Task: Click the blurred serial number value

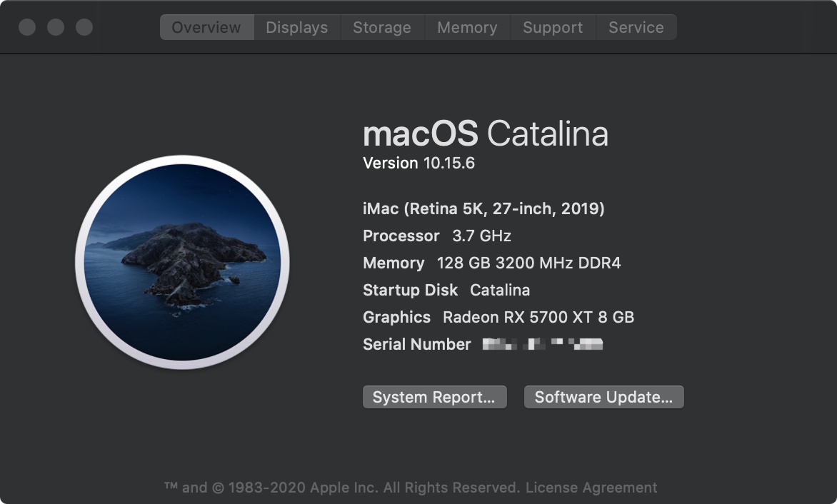Action: coord(542,344)
